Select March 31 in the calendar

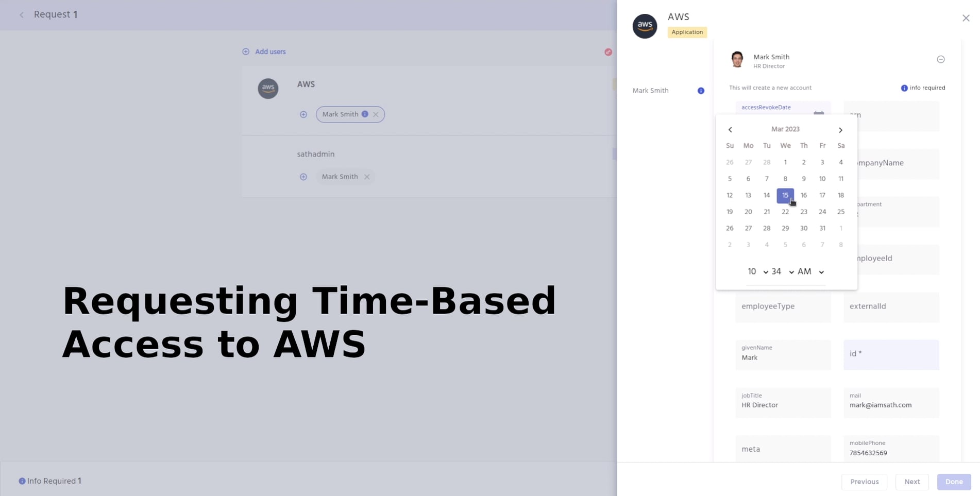point(822,228)
